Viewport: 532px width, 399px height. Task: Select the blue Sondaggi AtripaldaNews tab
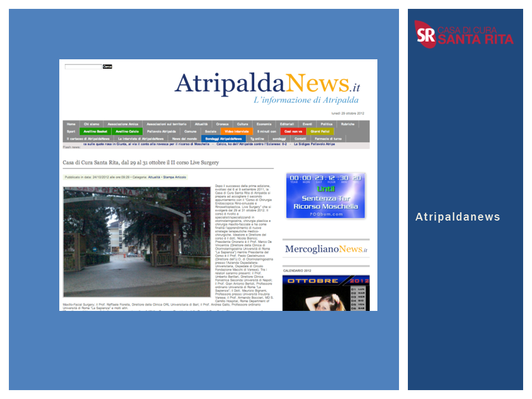click(223, 139)
